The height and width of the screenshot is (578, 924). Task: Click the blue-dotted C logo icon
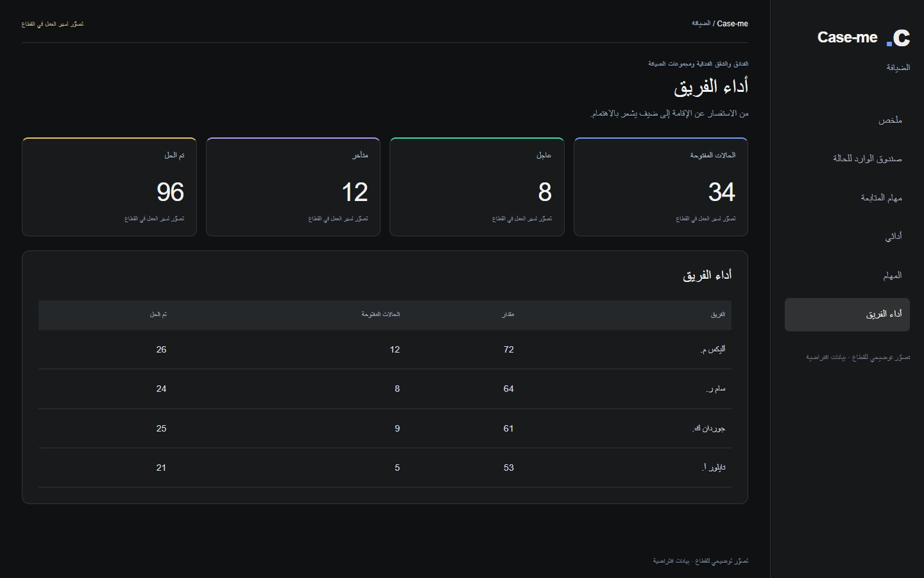tap(898, 38)
